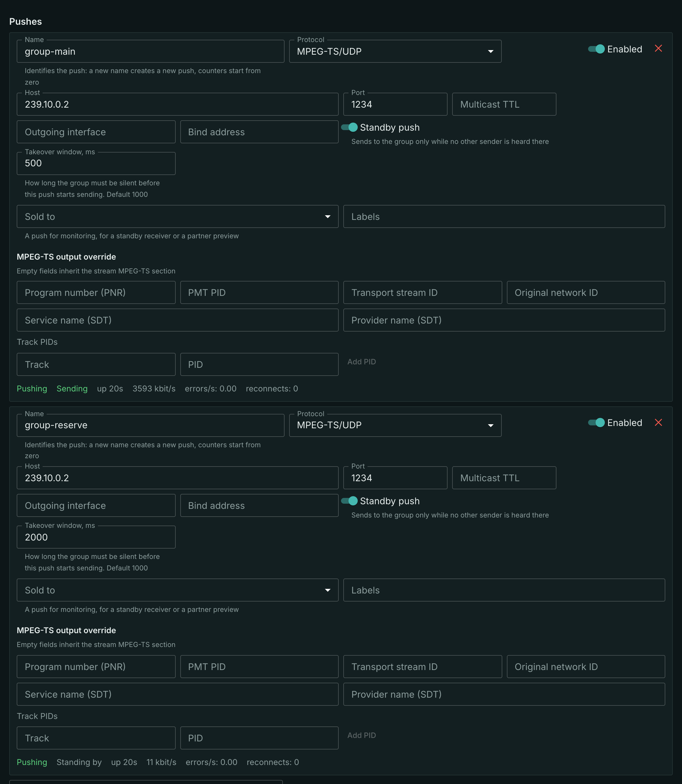This screenshot has width=682, height=784.
Task: Click Port field of group-reserve push
Action: (395, 478)
